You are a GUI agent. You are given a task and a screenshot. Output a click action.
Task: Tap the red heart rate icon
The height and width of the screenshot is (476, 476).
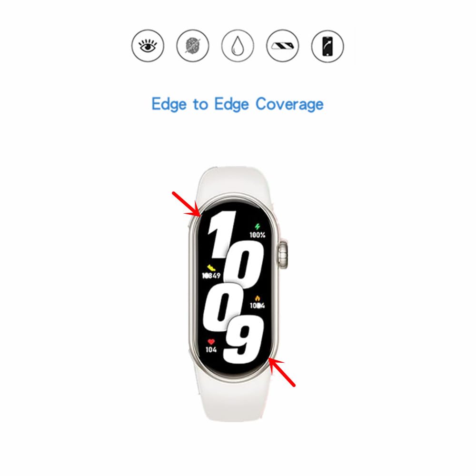pos(211,342)
